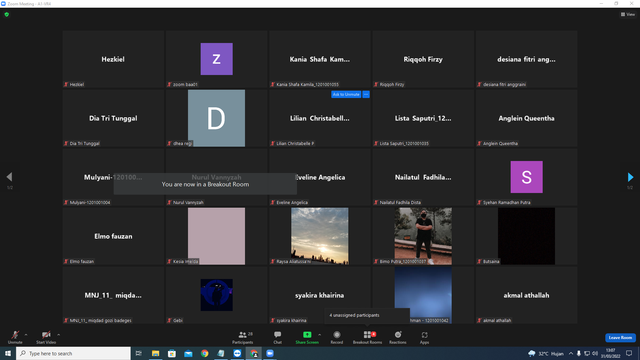Viewport: 640px width, 360px height.
Task: Click Kania Shafa Kamila tile
Action: pos(320,59)
